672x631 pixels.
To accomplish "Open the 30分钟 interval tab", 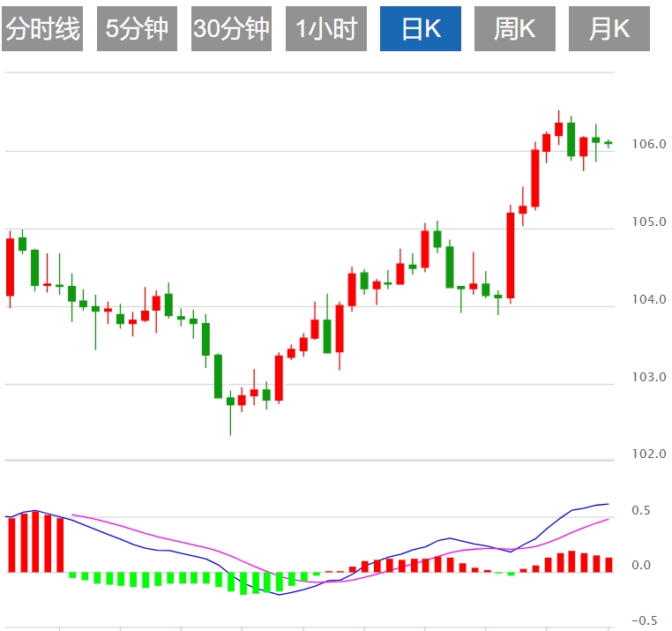I will coord(231,29).
